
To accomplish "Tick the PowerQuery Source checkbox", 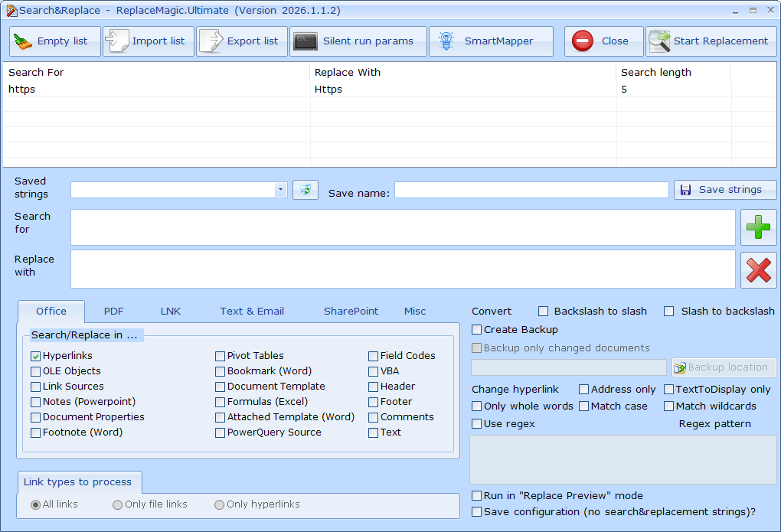I will click(221, 433).
